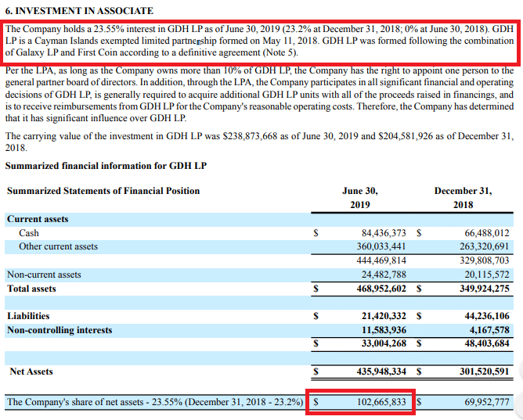The image size is (523, 420).
Task: Select total assets 468,952,602
Action: (381, 289)
